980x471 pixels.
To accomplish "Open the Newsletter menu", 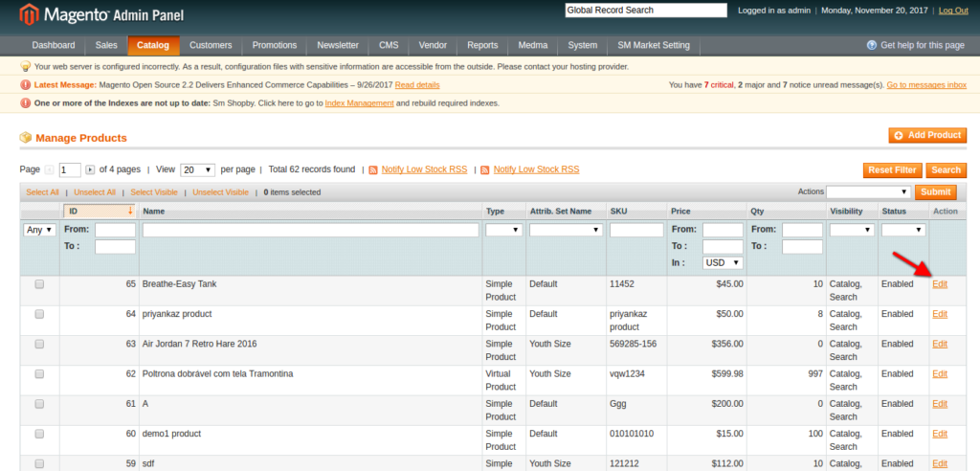I will click(338, 45).
